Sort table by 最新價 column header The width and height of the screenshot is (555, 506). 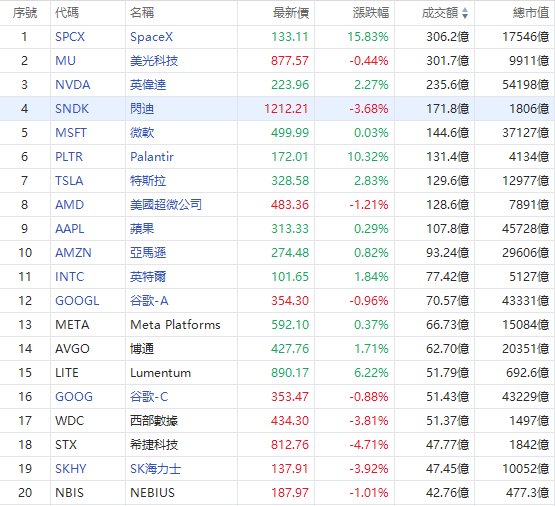pos(291,13)
